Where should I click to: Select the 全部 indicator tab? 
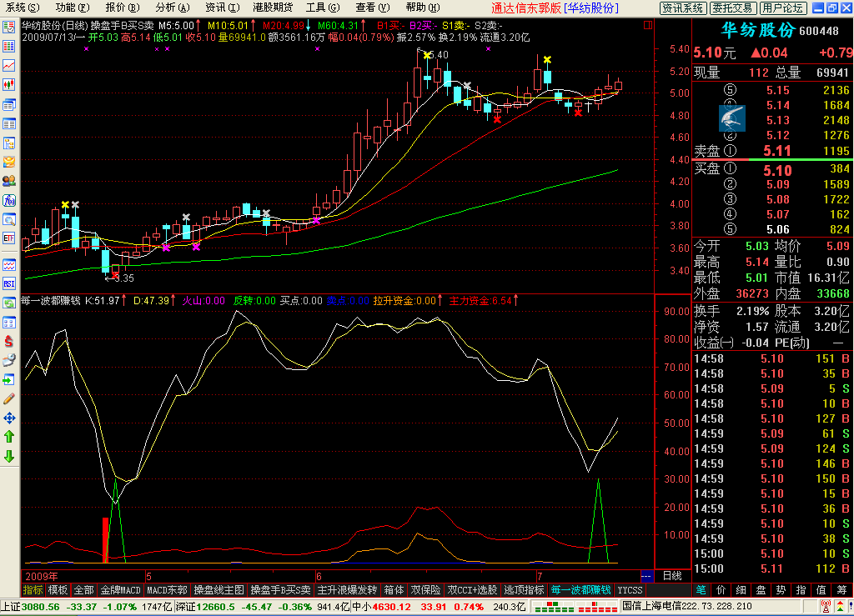(x=84, y=590)
